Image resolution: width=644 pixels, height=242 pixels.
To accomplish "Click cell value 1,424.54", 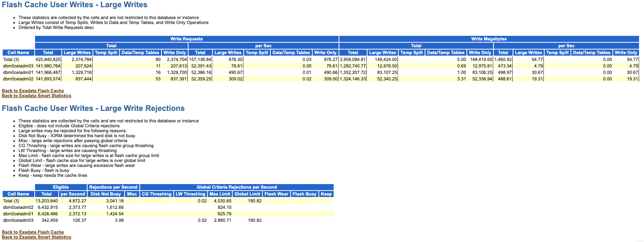I will coord(115,214).
